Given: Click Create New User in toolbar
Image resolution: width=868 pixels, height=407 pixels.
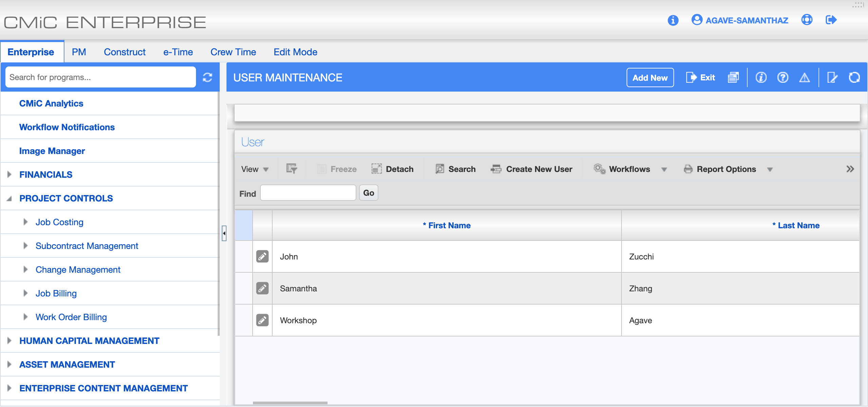Looking at the screenshot, I should (x=531, y=169).
